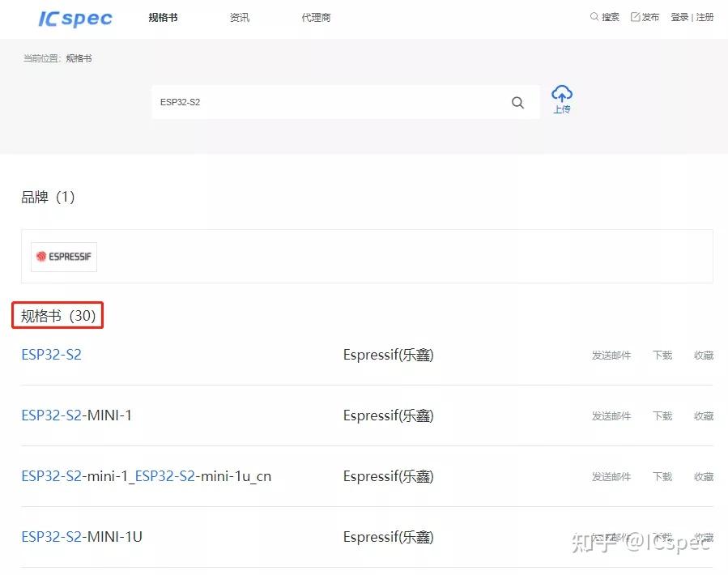
Task: Switch to the 代理商 navigation tab
Action: tap(316, 17)
